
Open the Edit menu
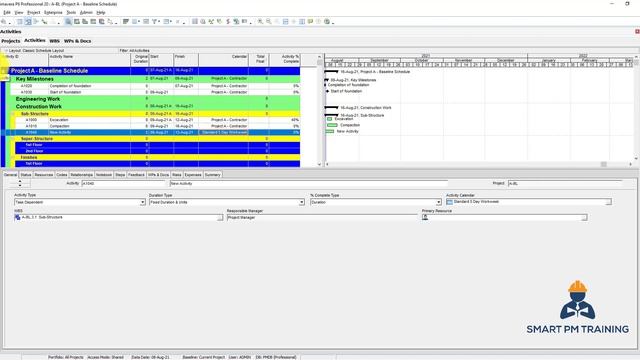[7, 13]
